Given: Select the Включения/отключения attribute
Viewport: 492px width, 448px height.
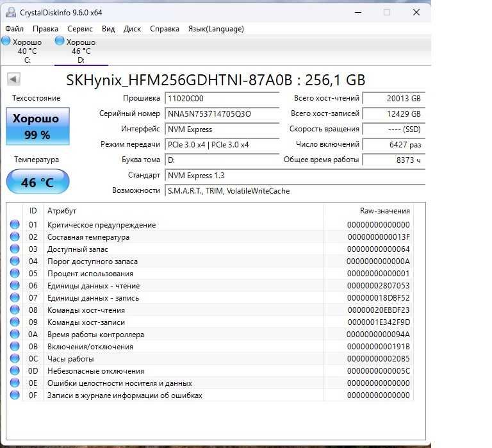Looking at the screenshot, I should click(90, 347).
